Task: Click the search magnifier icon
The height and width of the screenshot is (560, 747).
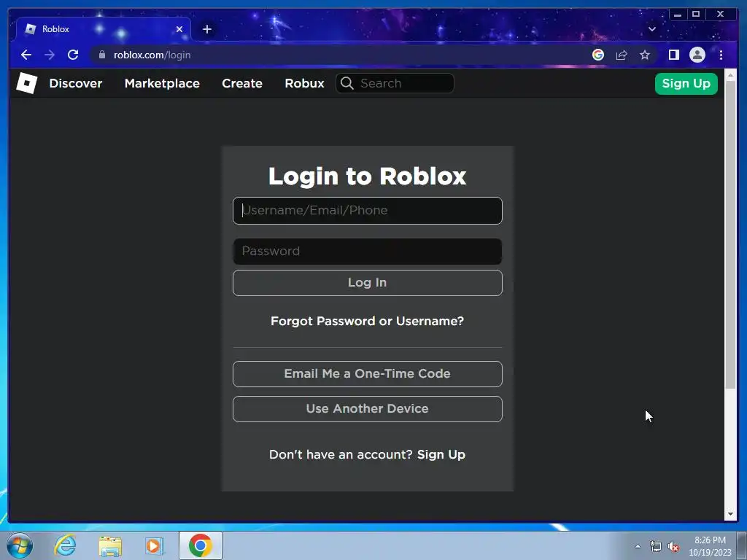Action: [347, 83]
